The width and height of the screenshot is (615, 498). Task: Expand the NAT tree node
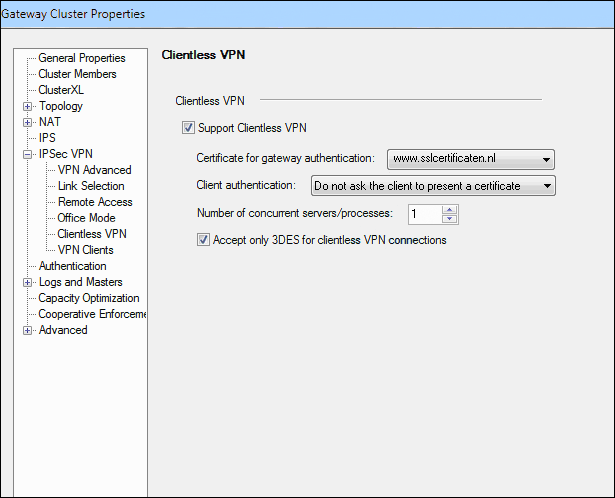27,122
